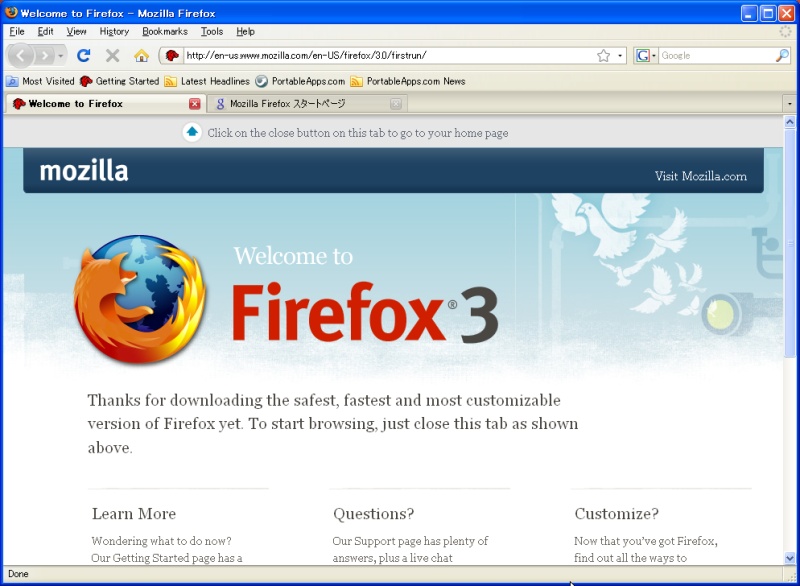Click the Questions? heading
800x586 pixels.
pyautogui.click(x=373, y=514)
